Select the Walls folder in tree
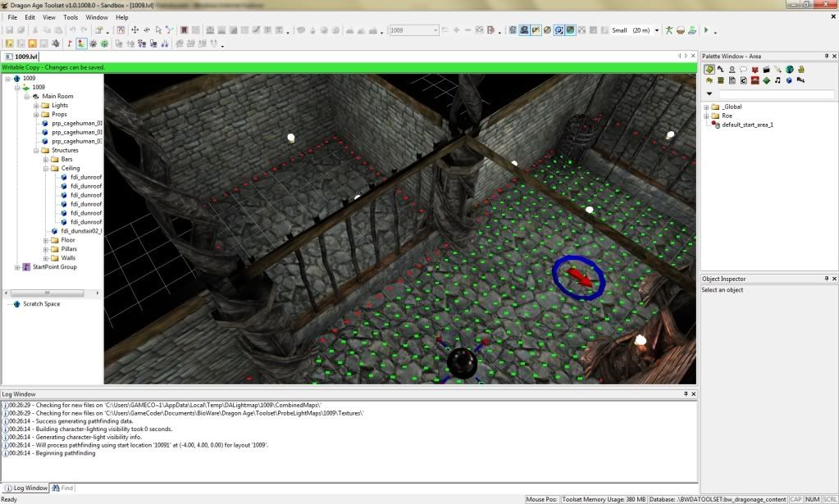The height and width of the screenshot is (504, 839). pyautogui.click(x=68, y=258)
